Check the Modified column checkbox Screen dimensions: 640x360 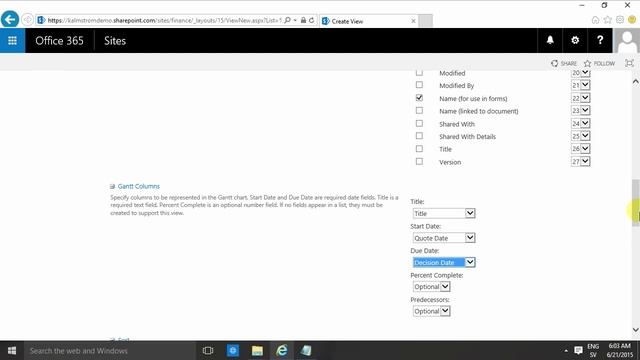pyautogui.click(x=419, y=73)
